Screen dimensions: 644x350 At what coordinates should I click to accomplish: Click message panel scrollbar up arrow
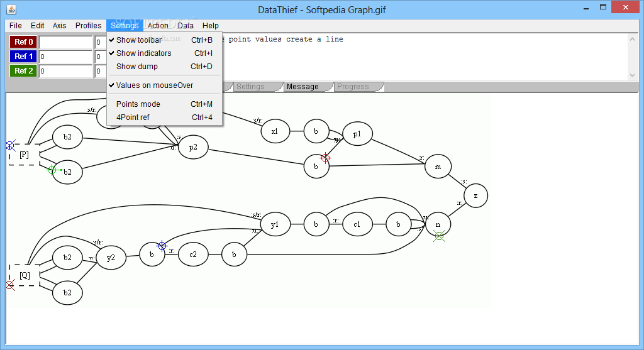coord(632,39)
